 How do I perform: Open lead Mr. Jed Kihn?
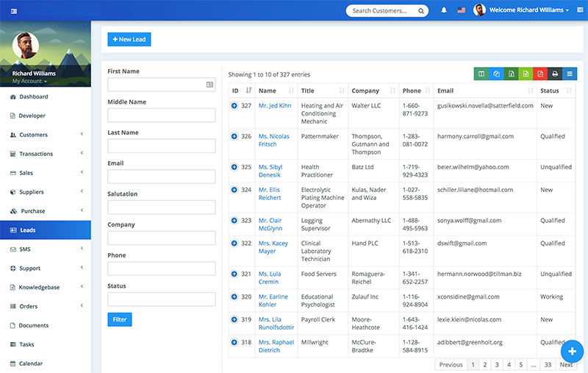(275, 106)
